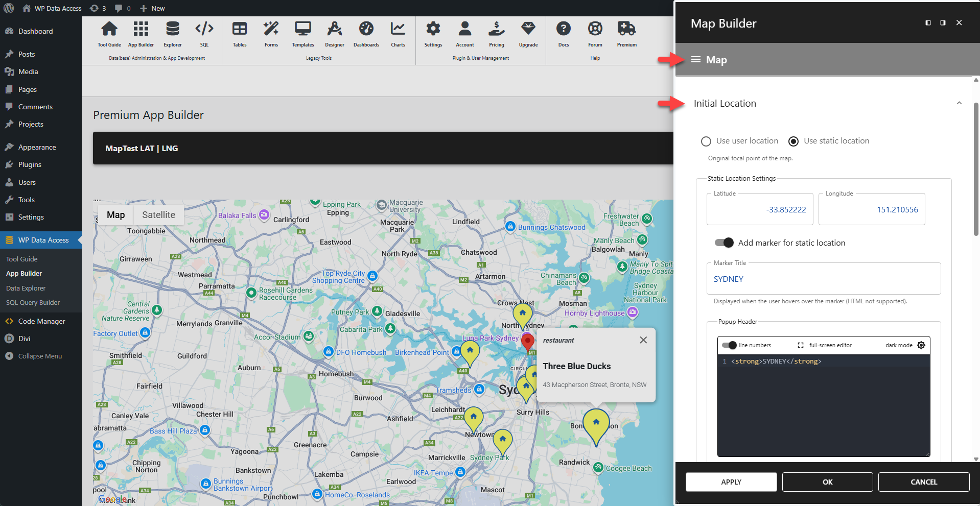Viewport: 980px width, 506px height.
Task: Cancel the Map Builder dialog
Action: pyautogui.click(x=924, y=481)
